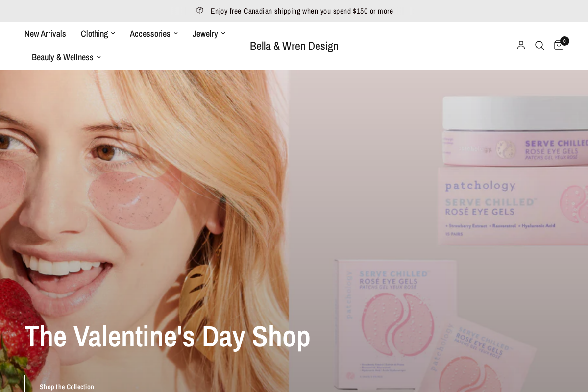The height and width of the screenshot is (392, 588).
Task: Click the Beauty & Wellness menu item
Action: (x=63, y=57)
